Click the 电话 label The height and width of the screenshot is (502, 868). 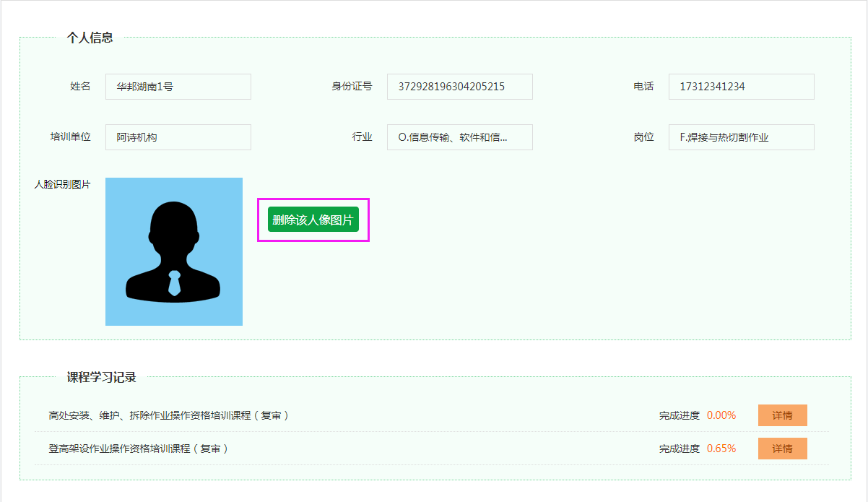[644, 87]
